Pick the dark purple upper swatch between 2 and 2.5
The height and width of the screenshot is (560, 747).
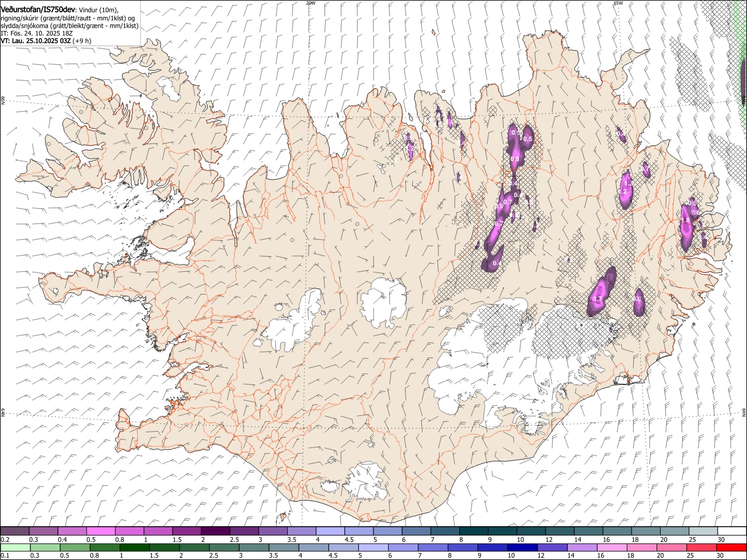point(215,531)
